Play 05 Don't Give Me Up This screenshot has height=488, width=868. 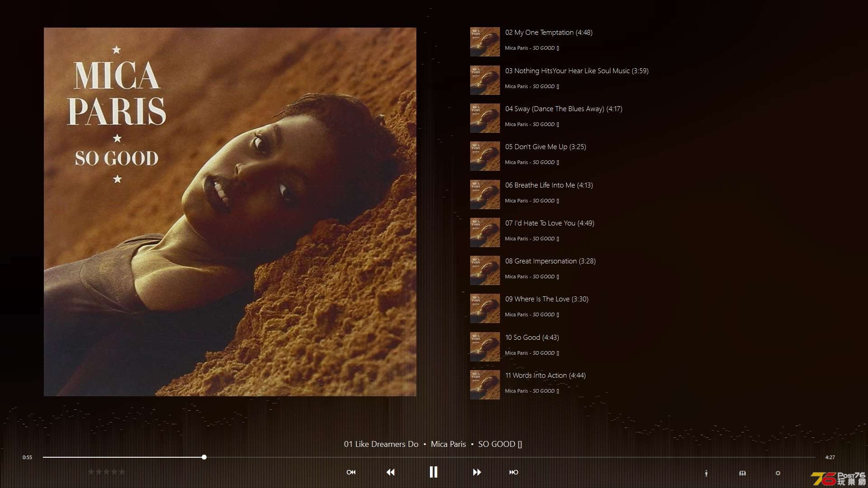(x=546, y=147)
